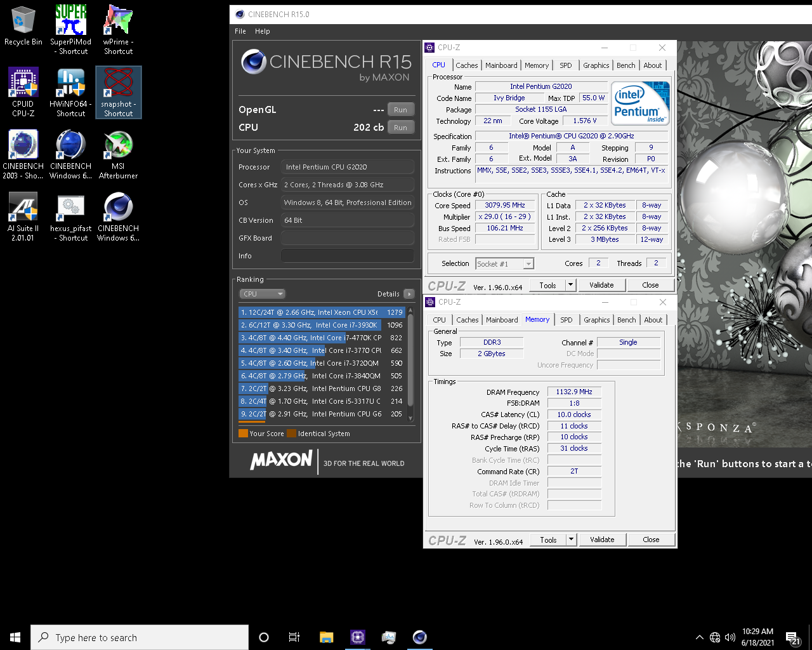Open About tab in top CPU-Z window

pos(653,65)
